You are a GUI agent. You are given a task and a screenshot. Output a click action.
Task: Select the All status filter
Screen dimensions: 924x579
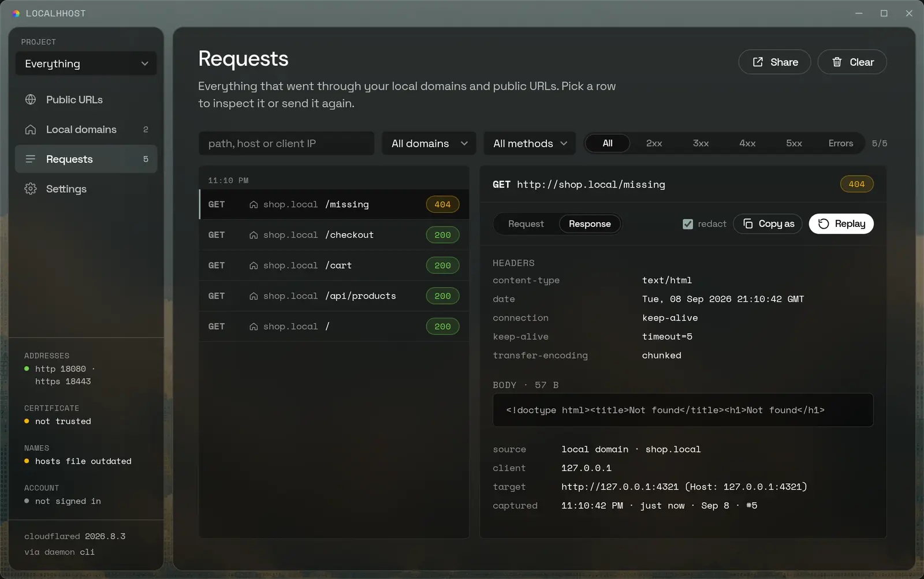click(x=608, y=143)
